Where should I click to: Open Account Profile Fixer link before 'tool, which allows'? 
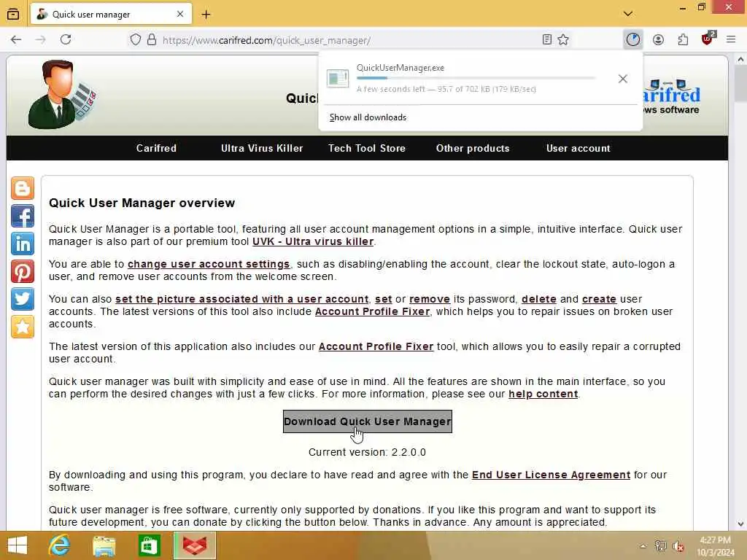[376, 346]
